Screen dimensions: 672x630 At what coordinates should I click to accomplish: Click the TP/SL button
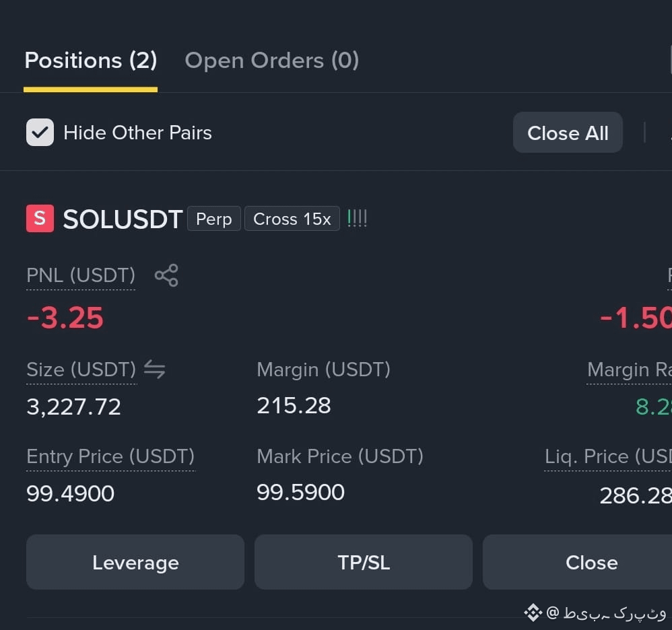click(364, 562)
